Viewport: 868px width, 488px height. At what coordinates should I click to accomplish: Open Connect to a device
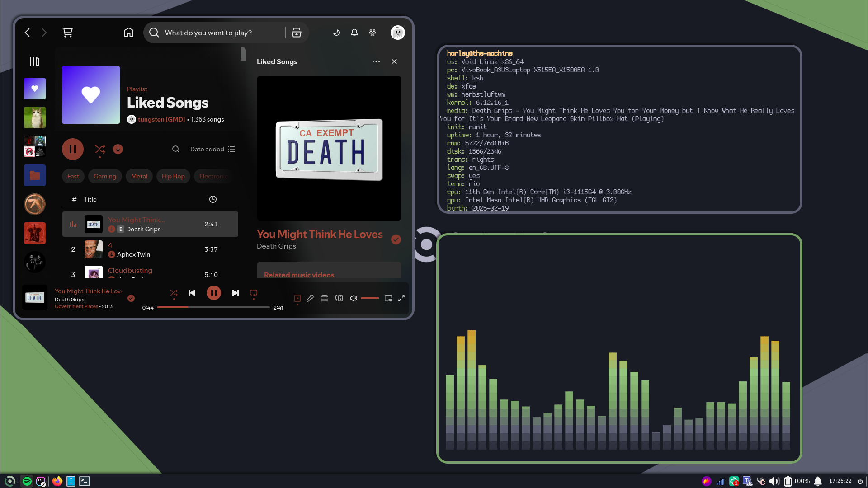[x=339, y=298]
